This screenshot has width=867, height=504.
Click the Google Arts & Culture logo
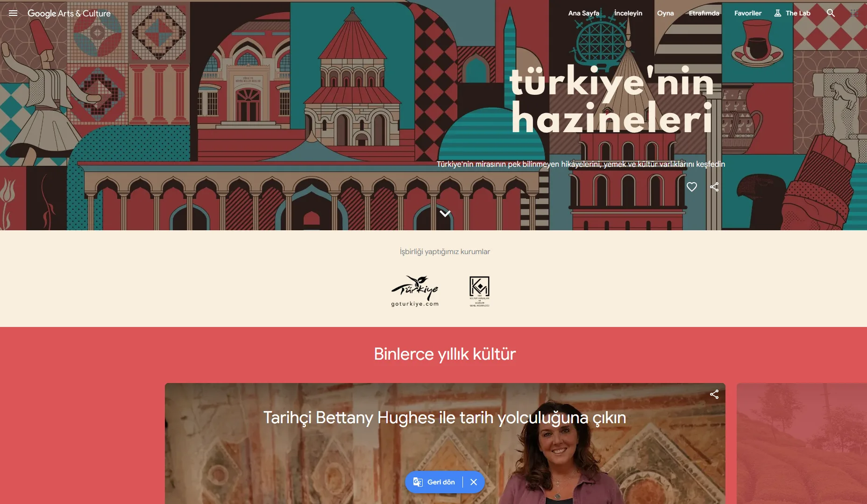[69, 14]
